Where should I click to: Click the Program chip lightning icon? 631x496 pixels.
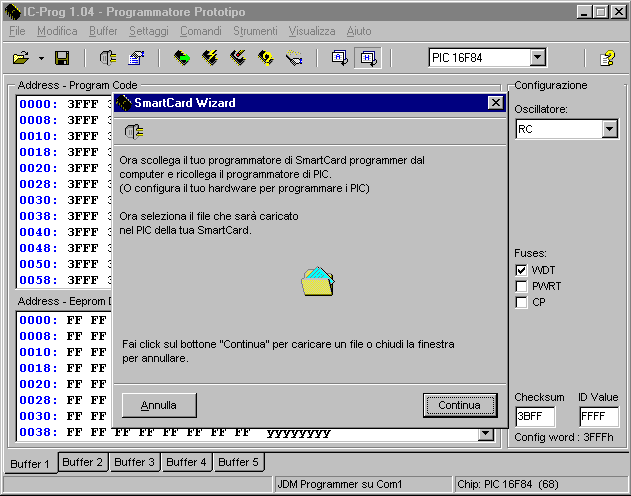tap(210, 58)
